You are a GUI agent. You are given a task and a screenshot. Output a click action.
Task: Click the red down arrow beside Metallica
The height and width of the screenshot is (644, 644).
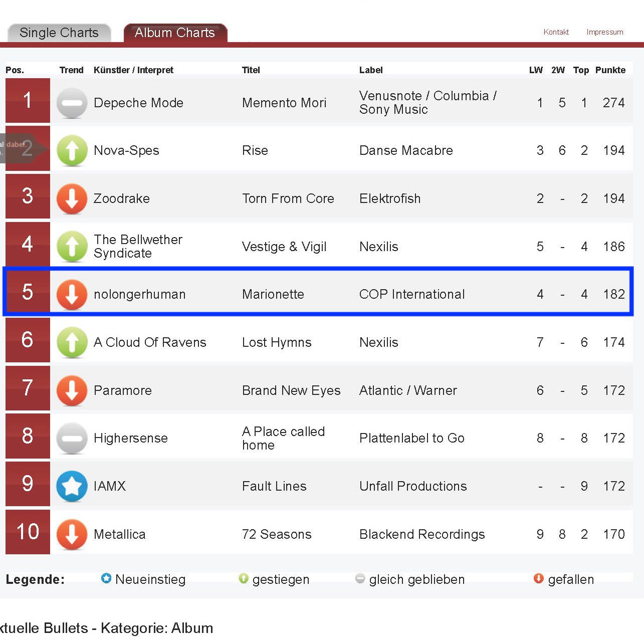pyautogui.click(x=72, y=534)
